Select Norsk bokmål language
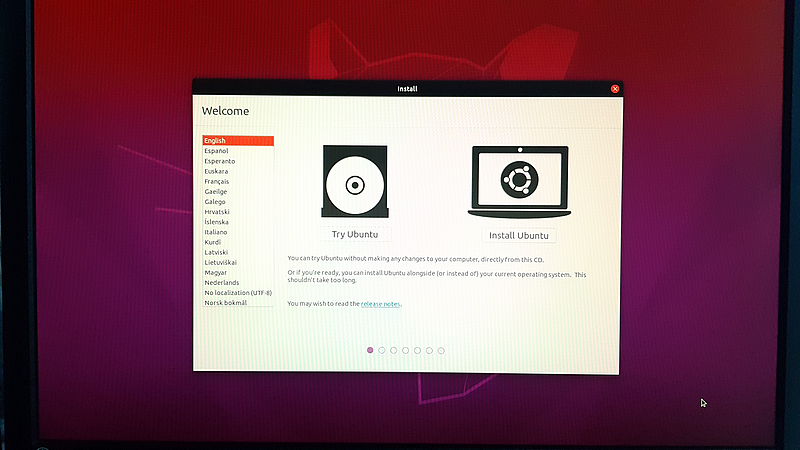 238,303
